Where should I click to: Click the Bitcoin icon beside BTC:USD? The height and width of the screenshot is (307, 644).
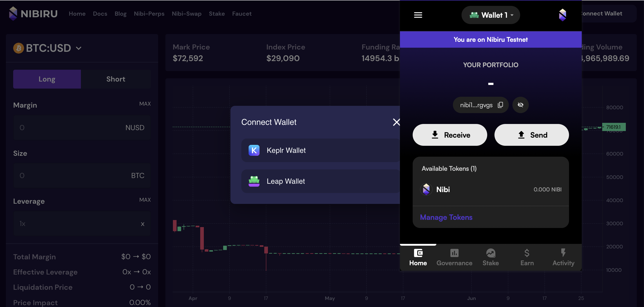18,48
